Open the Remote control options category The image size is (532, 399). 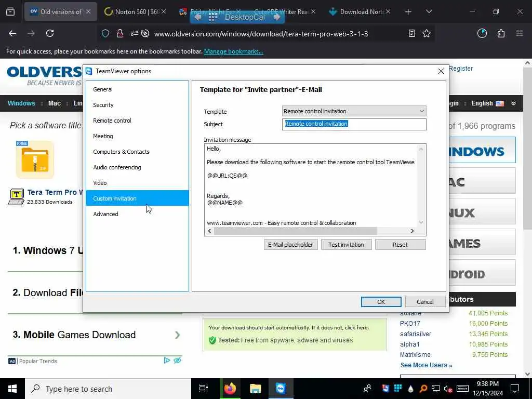tap(137, 121)
